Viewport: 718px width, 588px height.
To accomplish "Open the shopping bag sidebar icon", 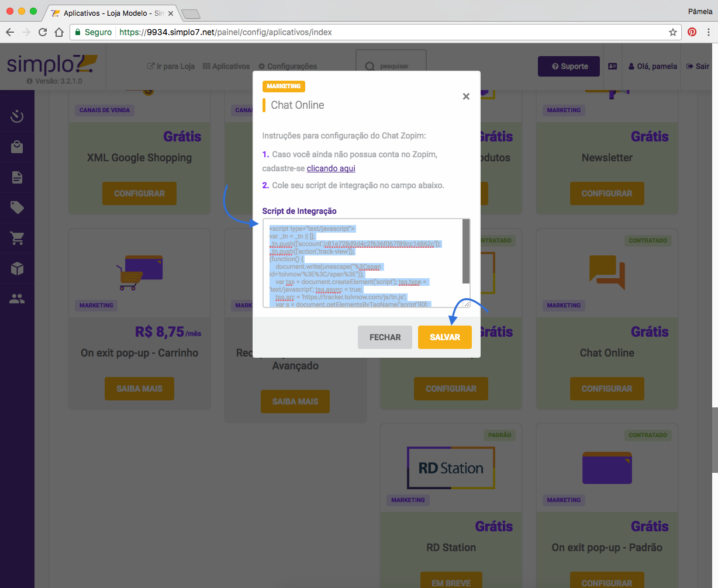I will tap(17, 147).
